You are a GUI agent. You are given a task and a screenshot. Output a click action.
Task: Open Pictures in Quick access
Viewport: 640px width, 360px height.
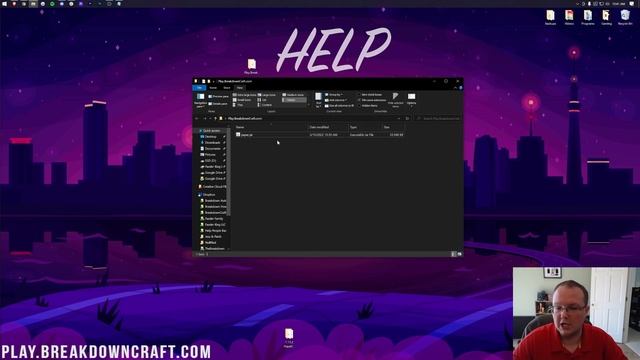click(210, 155)
